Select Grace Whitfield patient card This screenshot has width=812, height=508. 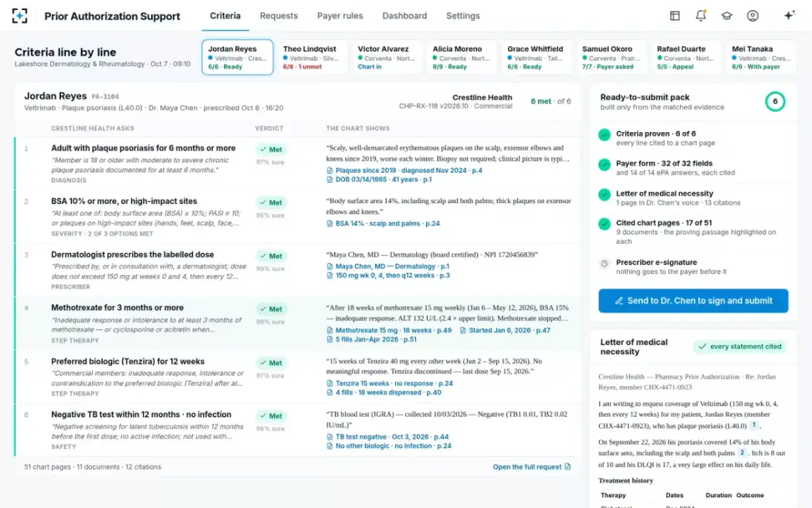536,57
